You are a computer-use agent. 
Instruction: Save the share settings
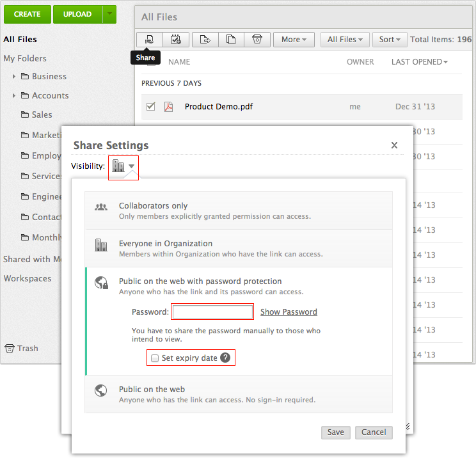point(335,432)
